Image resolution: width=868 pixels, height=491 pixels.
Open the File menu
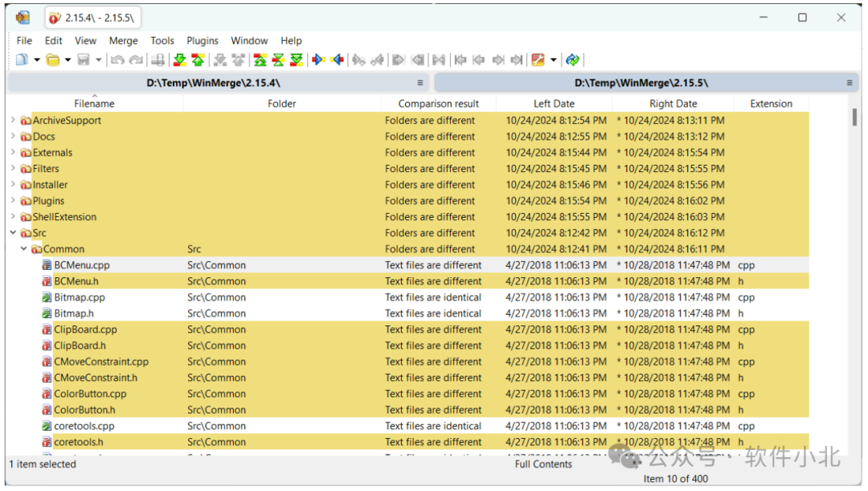24,40
